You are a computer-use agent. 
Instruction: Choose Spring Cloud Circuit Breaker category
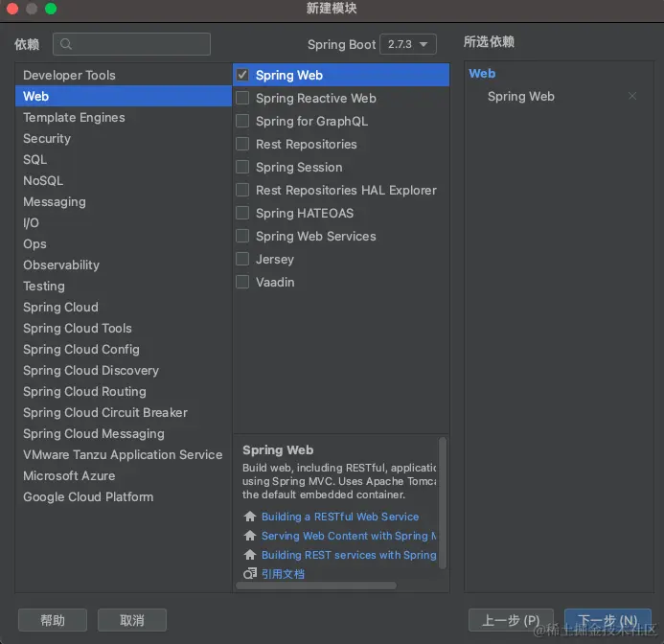[x=124, y=413]
